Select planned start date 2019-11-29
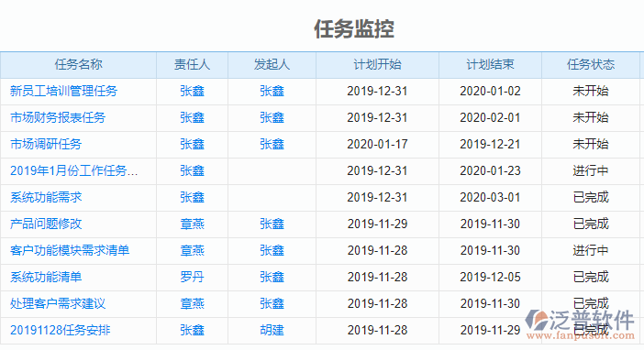Viewport: 644px width, 350px height. 377,224
